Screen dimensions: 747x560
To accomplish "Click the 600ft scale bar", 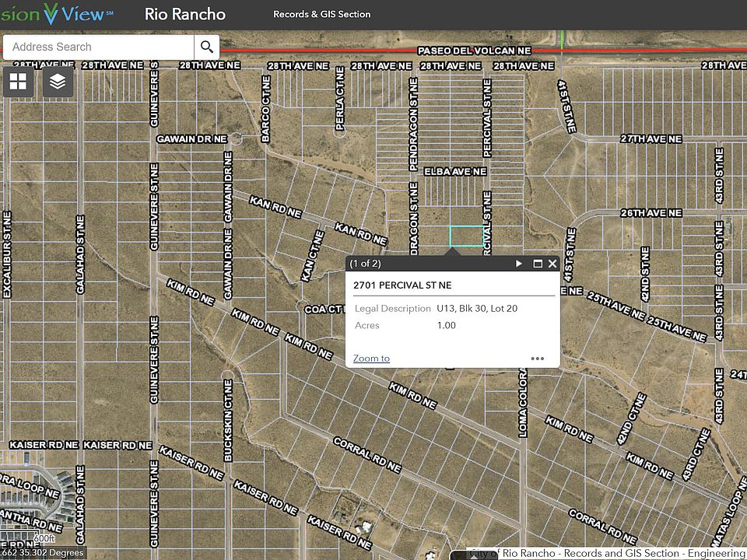I will [x=44, y=539].
